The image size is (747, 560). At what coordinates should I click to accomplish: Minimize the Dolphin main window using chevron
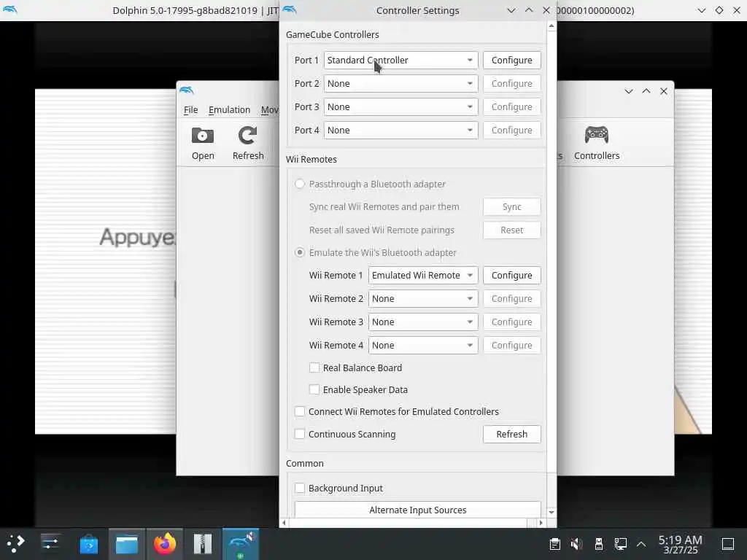(628, 91)
